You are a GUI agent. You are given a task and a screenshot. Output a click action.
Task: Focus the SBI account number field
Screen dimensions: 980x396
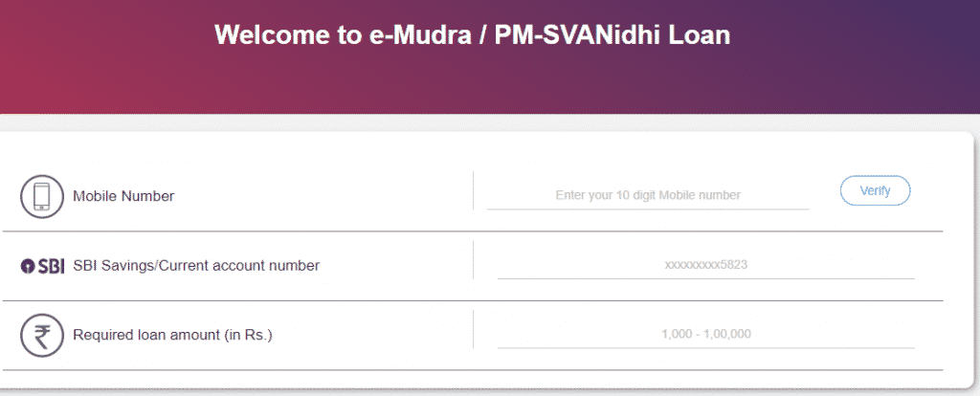pyautogui.click(x=705, y=266)
